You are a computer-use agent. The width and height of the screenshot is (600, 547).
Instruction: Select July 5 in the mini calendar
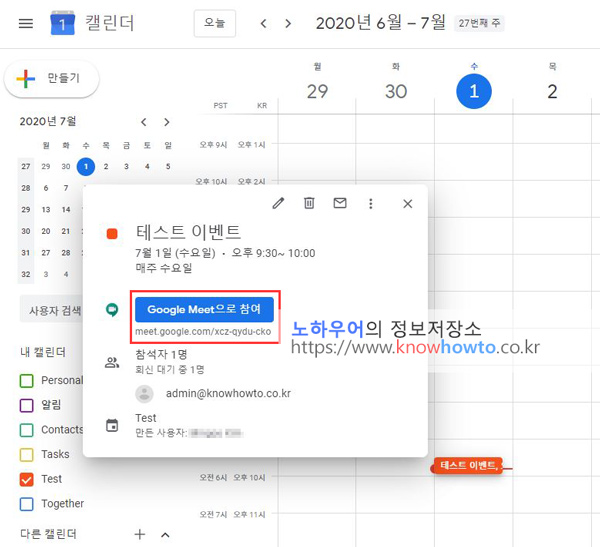pyautogui.click(x=168, y=167)
